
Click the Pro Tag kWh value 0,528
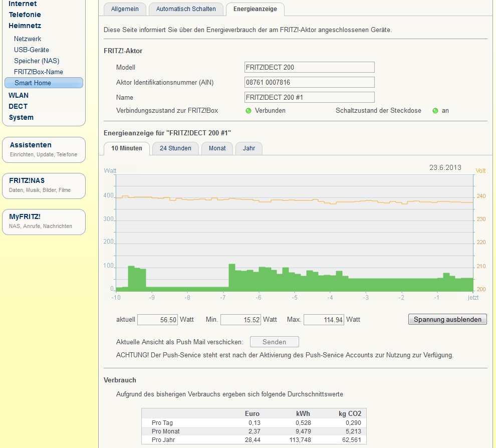pyautogui.click(x=303, y=422)
